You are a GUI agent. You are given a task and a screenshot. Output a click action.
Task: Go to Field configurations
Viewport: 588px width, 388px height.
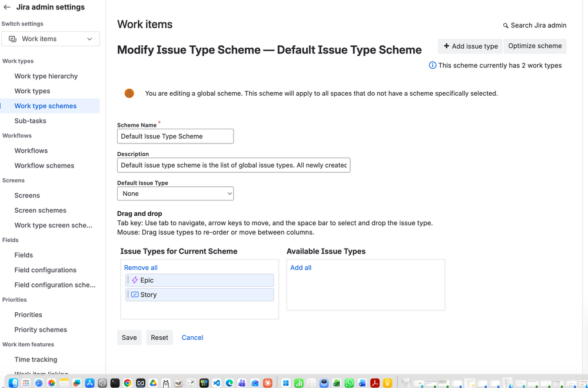coord(45,270)
